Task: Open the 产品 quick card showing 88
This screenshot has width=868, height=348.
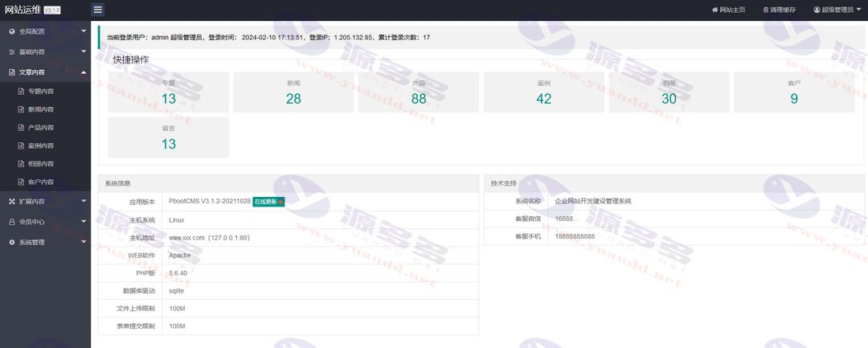Action: (x=419, y=92)
